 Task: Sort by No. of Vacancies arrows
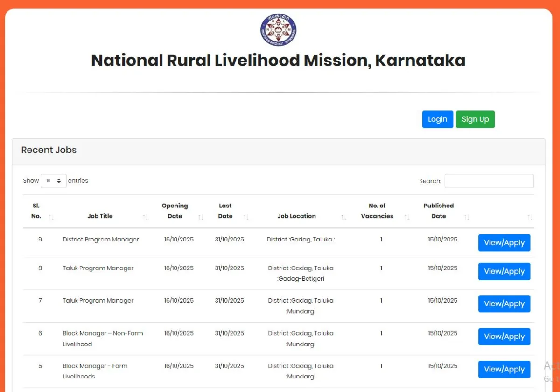click(407, 217)
